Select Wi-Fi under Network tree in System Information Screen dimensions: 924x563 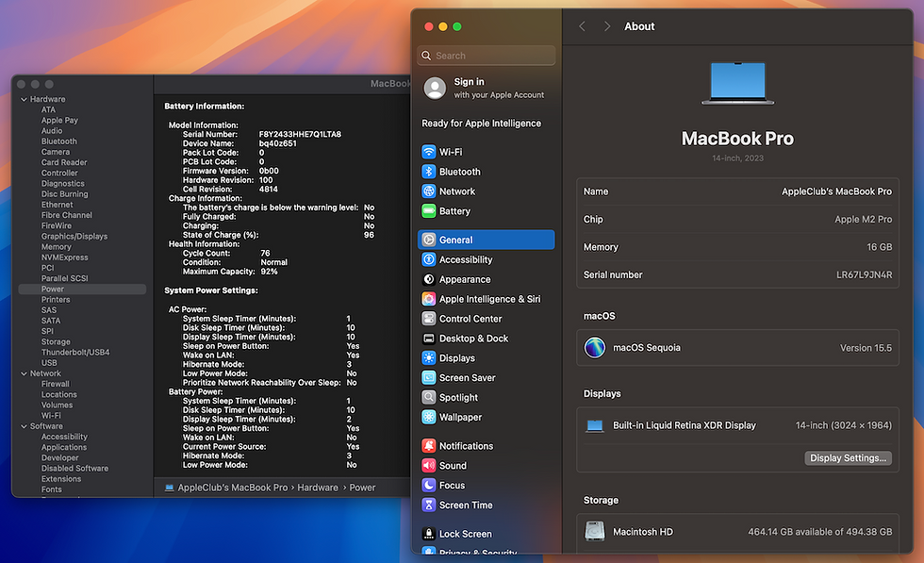(x=51, y=416)
